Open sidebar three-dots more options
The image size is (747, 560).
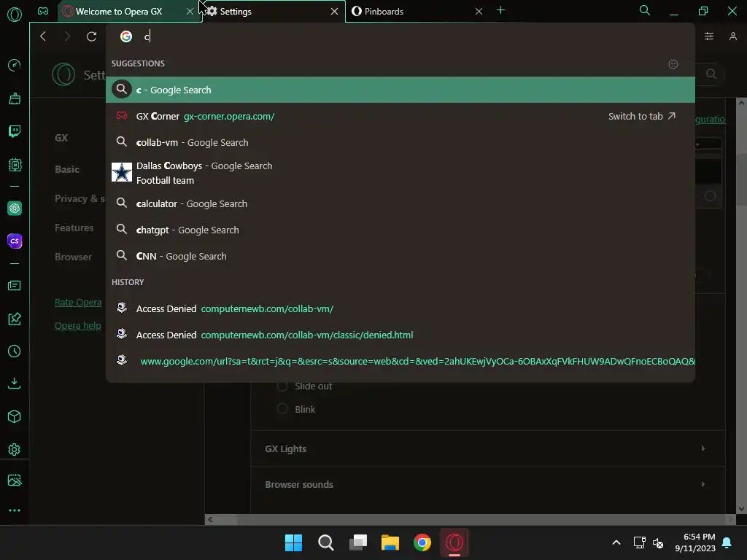tap(15, 510)
